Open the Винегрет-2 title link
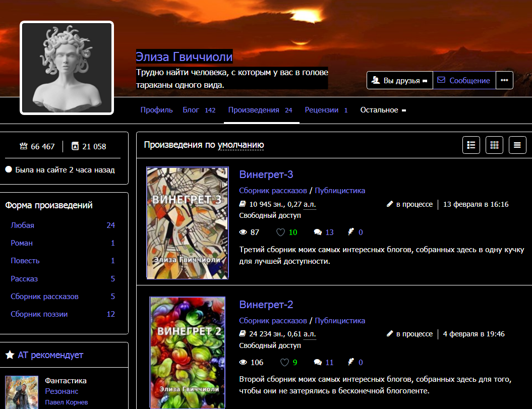This screenshot has height=409, width=532. (266, 305)
